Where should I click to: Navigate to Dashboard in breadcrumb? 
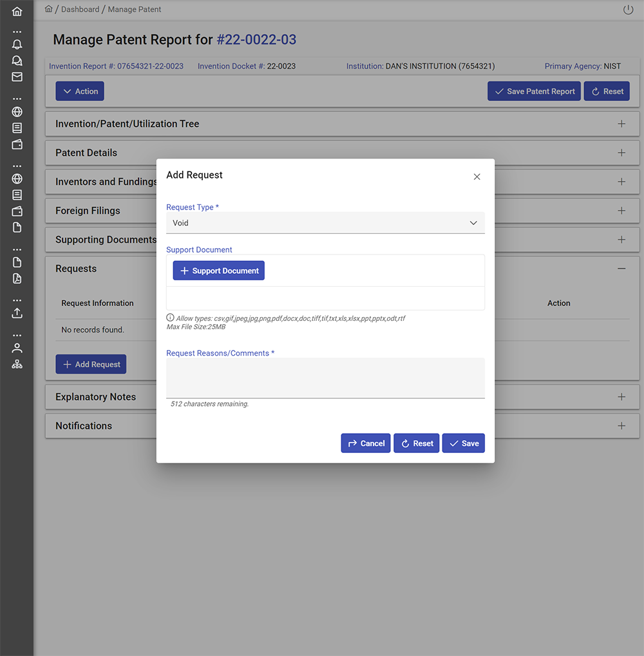point(80,10)
